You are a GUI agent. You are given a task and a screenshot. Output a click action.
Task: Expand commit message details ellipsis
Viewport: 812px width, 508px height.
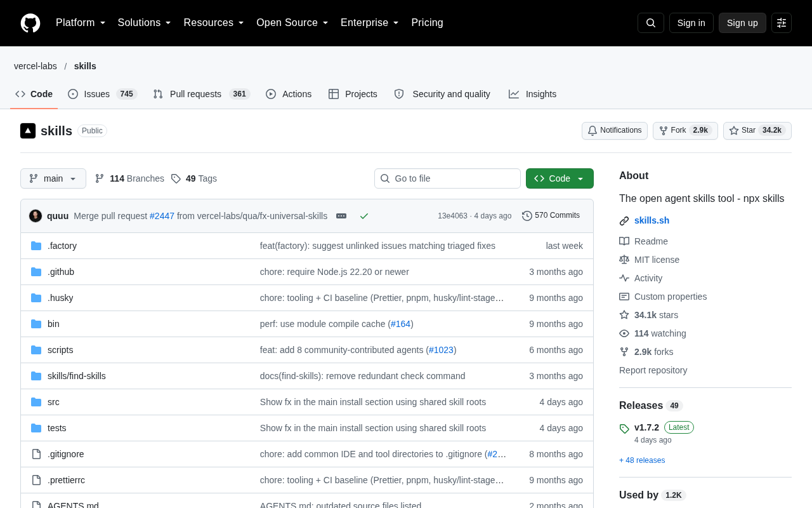341,216
